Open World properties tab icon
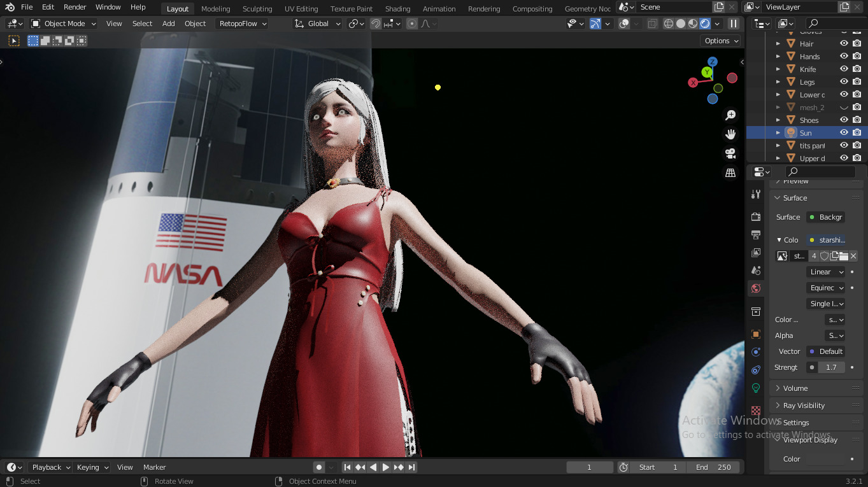 point(756,288)
